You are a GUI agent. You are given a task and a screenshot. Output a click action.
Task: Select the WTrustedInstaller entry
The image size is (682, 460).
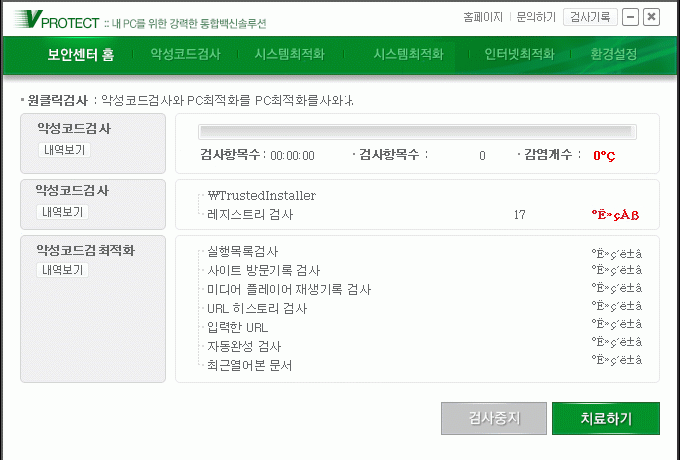tap(261, 196)
